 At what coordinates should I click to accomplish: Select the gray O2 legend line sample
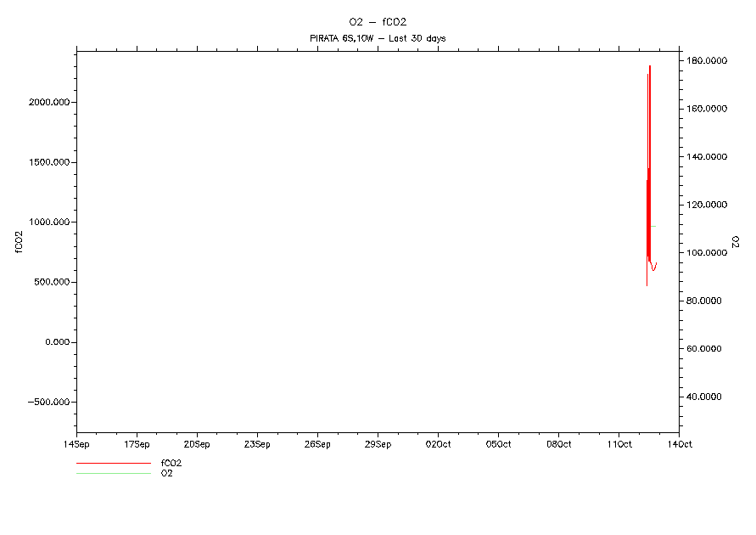tap(113, 473)
